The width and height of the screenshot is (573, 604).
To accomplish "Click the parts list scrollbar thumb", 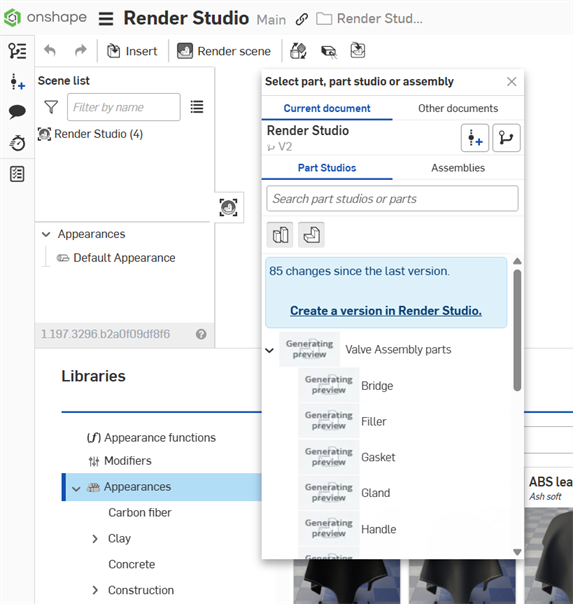I will click(x=517, y=330).
